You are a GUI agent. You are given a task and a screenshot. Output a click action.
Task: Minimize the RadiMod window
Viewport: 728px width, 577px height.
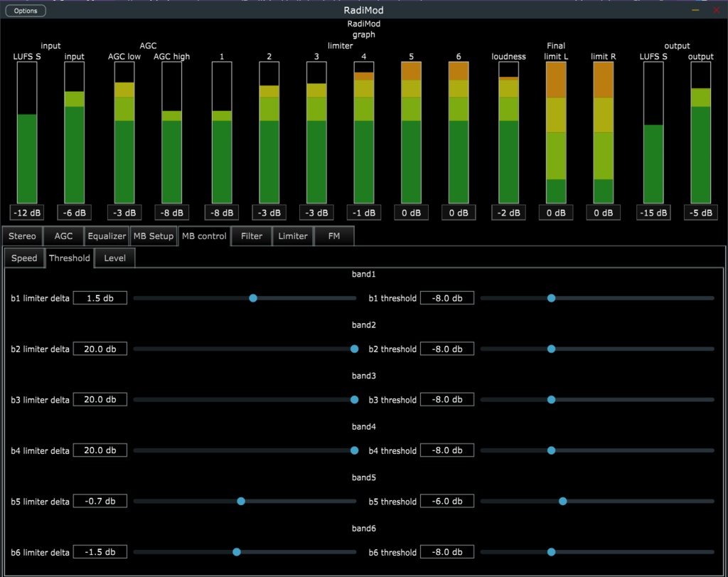695,10
